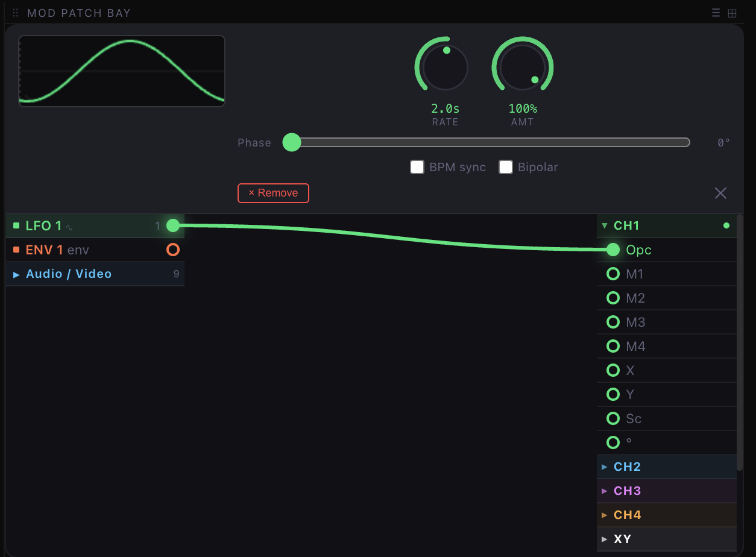Click the Phase slider handle
The width and height of the screenshot is (756, 557).
[x=292, y=142]
